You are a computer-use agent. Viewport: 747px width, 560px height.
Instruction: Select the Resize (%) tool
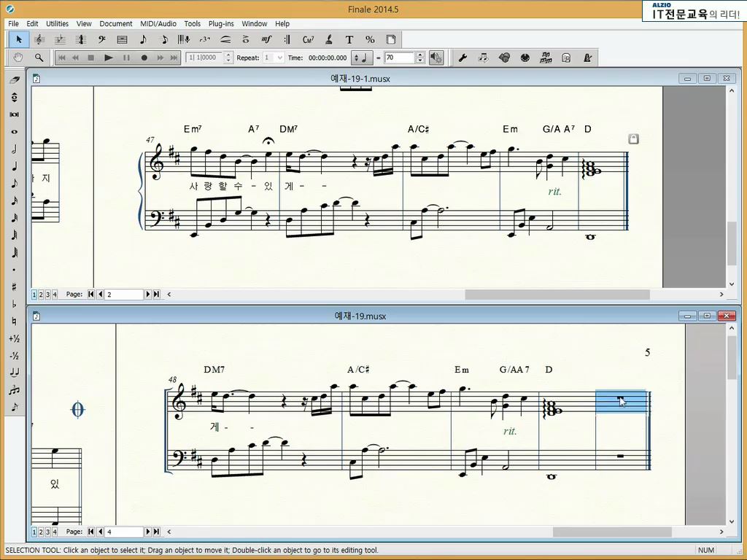pyautogui.click(x=370, y=39)
